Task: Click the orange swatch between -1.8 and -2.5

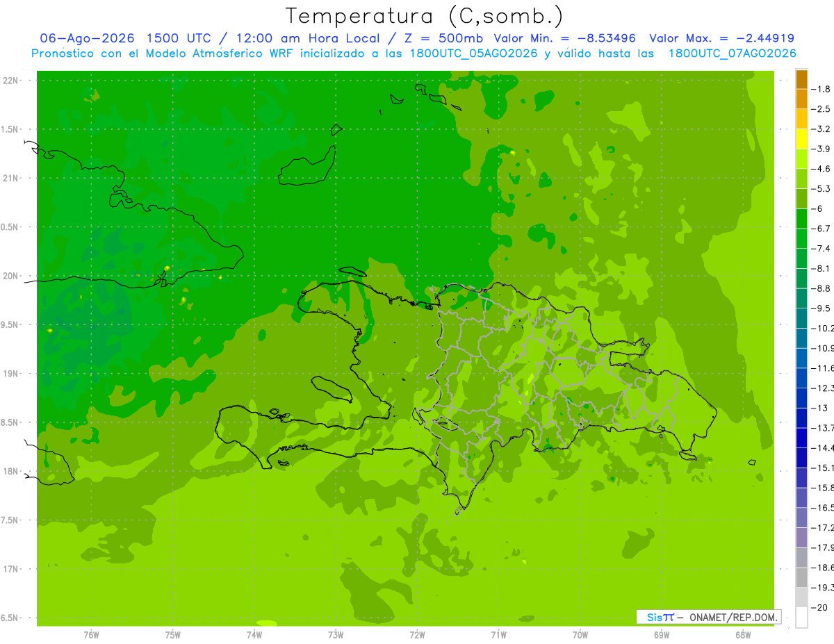Action: click(801, 99)
